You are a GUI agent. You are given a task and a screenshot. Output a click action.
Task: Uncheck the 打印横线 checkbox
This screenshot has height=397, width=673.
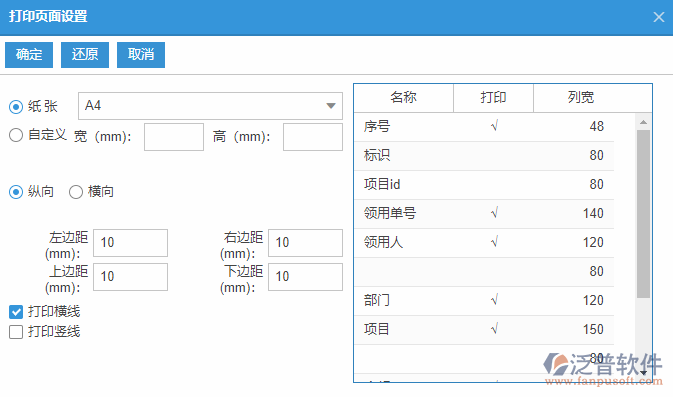click(16, 312)
